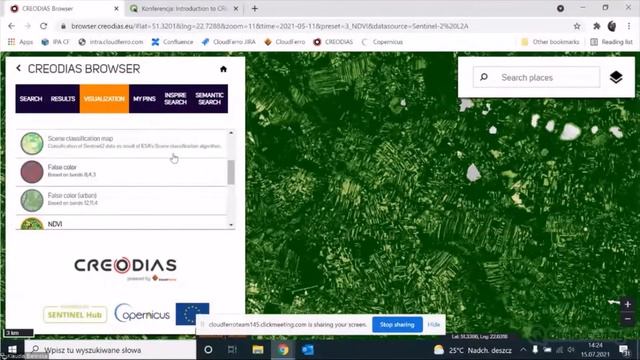
Task: Open a new browser tab
Action: click(x=255, y=9)
